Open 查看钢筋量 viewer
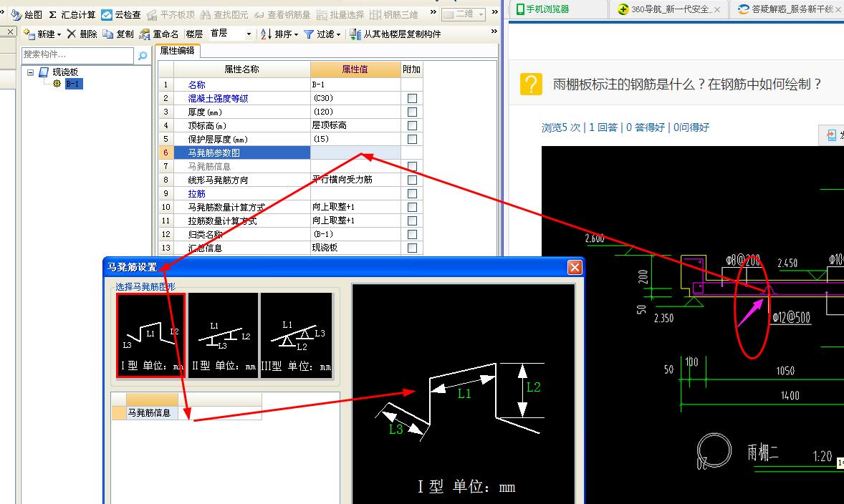This screenshot has width=844, height=504. click(x=282, y=14)
